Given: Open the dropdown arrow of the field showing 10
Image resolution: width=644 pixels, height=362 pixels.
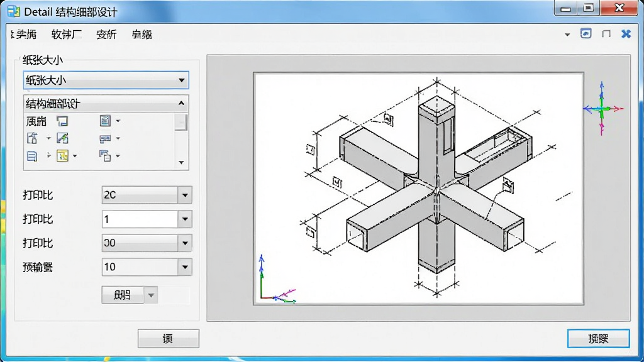Looking at the screenshot, I should [185, 267].
